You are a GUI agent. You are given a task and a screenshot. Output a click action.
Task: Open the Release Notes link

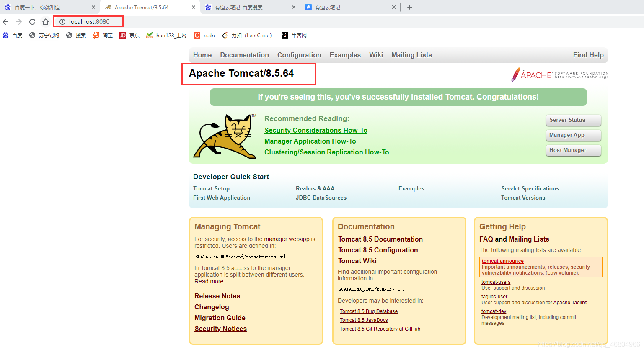point(217,296)
